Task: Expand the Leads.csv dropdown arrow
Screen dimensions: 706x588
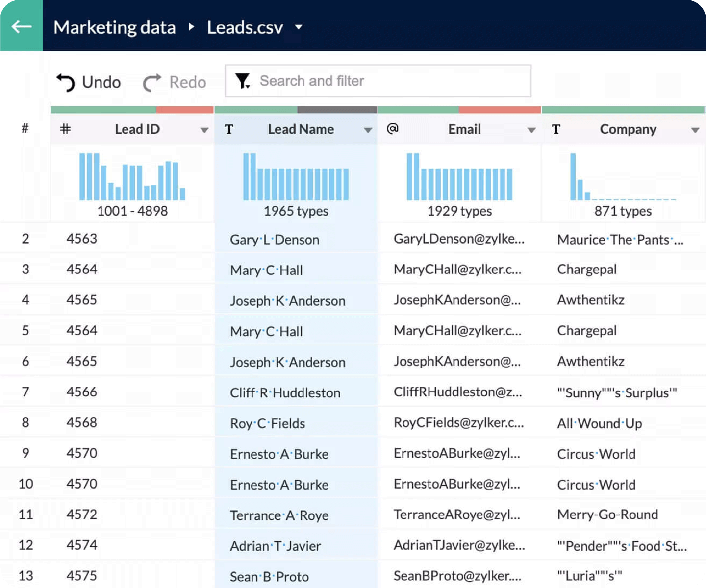Action: pyautogui.click(x=299, y=27)
